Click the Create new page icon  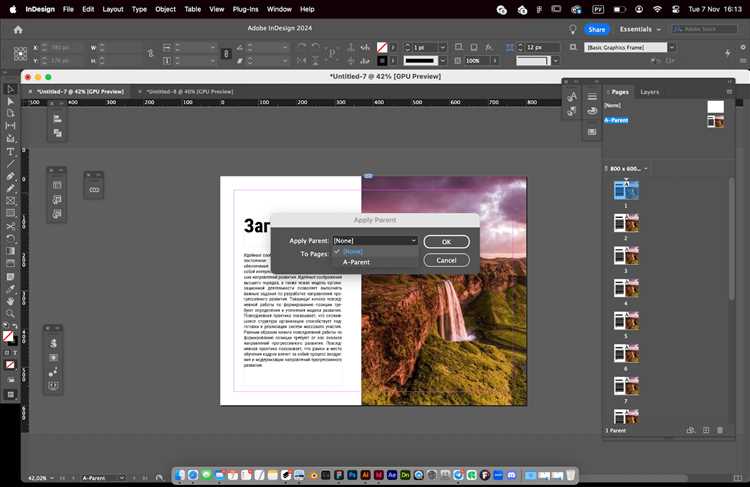(x=705, y=430)
